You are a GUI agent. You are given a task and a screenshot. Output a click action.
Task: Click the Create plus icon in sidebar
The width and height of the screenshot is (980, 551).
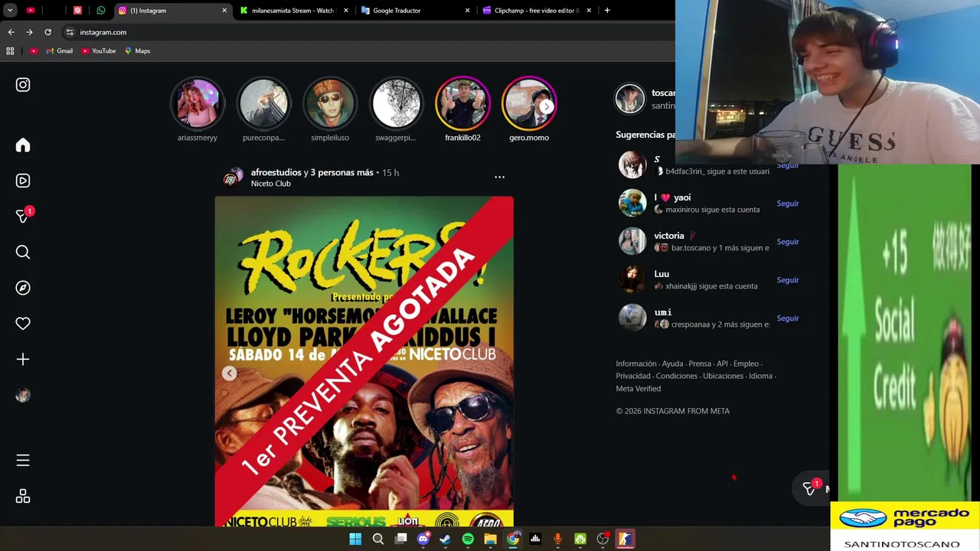[x=23, y=360]
